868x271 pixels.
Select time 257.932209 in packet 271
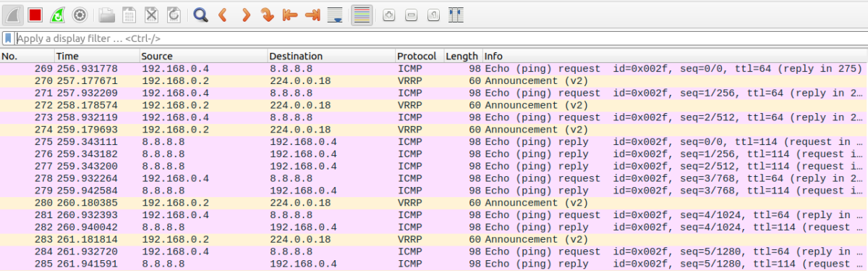coord(87,93)
